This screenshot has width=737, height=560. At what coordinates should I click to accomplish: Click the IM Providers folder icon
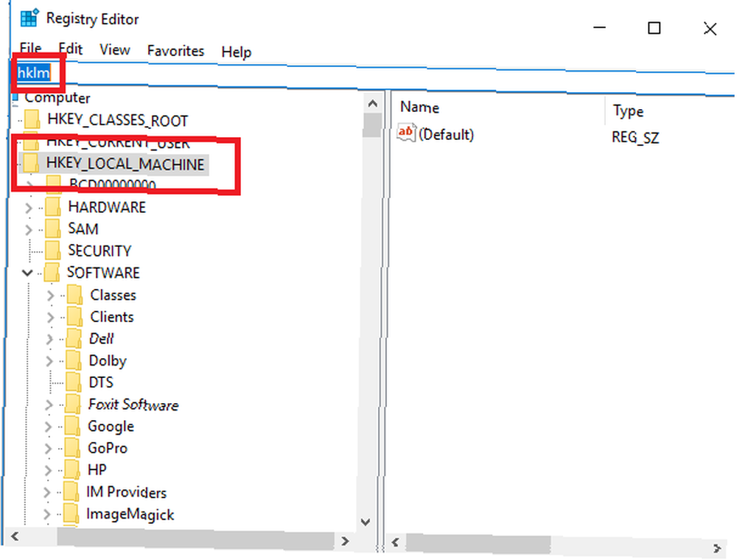(x=71, y=491)
